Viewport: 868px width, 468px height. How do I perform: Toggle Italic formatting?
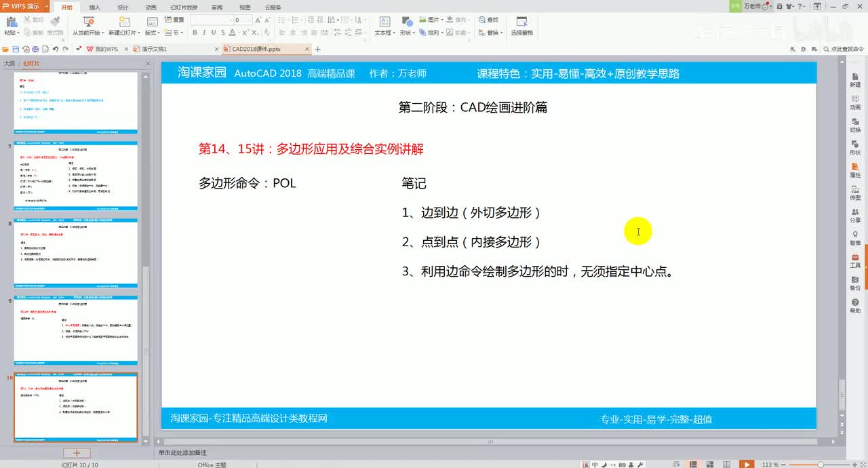pyautogui.click(x=204, y=33)
